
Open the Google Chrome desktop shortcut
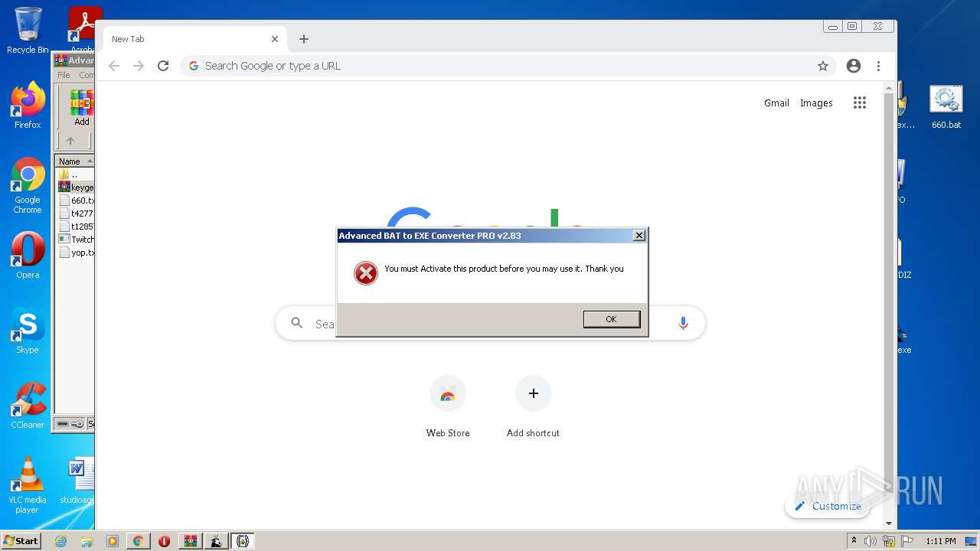click(28, 186)
